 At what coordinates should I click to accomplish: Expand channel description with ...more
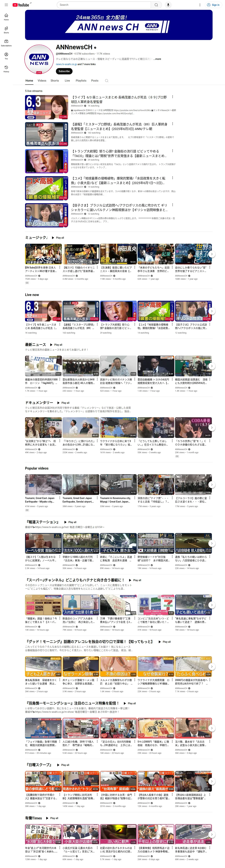[x=157, y=59]
